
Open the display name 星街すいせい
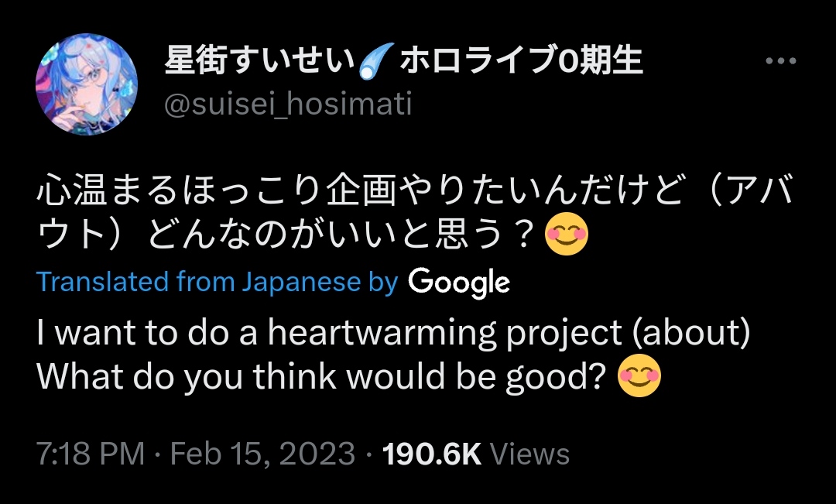click(x=259, y=61)
